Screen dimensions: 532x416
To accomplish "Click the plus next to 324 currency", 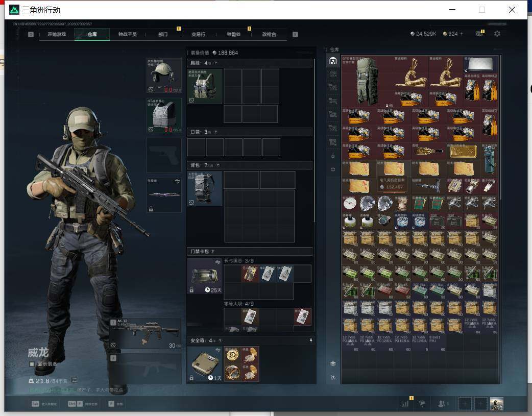I will (x=461, y=34).
